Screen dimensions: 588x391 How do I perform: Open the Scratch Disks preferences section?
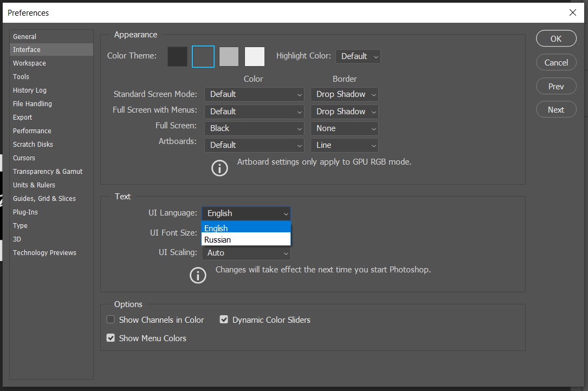[x=33, y=145]
